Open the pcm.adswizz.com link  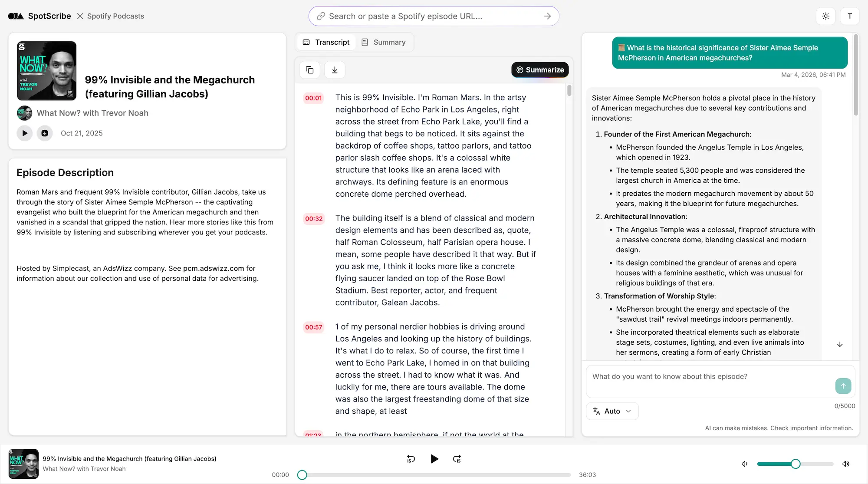213,268
